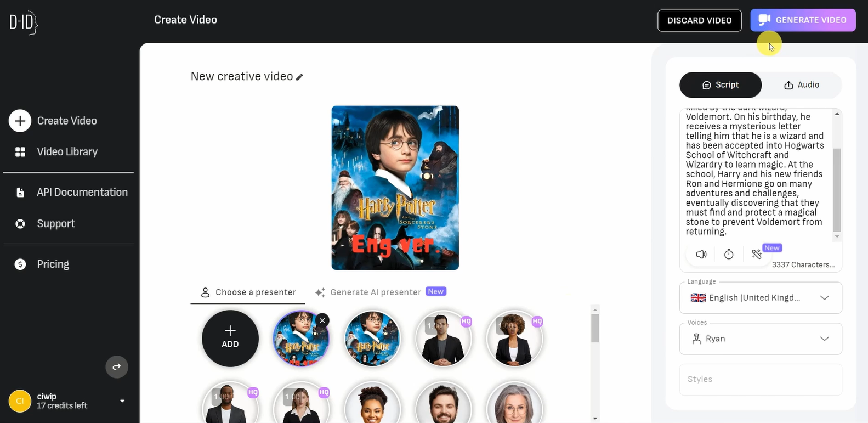The height and width of the screenshot is (423, 868).
Task: Click the DISCARD VIDEO button
Action: tap(700, 20)
